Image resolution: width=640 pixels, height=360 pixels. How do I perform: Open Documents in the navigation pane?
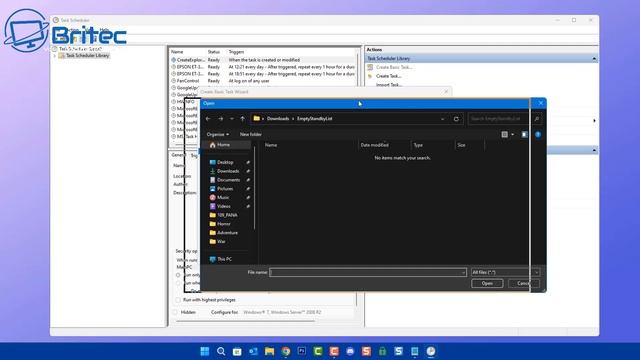coord(229,180)
